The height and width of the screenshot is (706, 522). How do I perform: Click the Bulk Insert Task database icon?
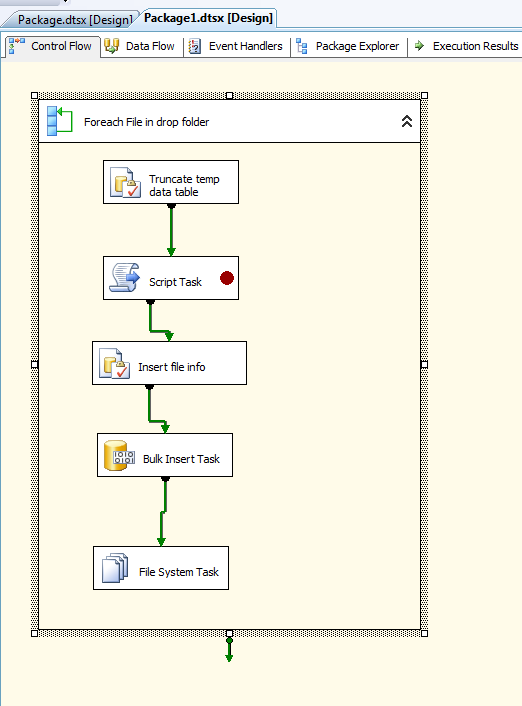[x=119, y=456]
